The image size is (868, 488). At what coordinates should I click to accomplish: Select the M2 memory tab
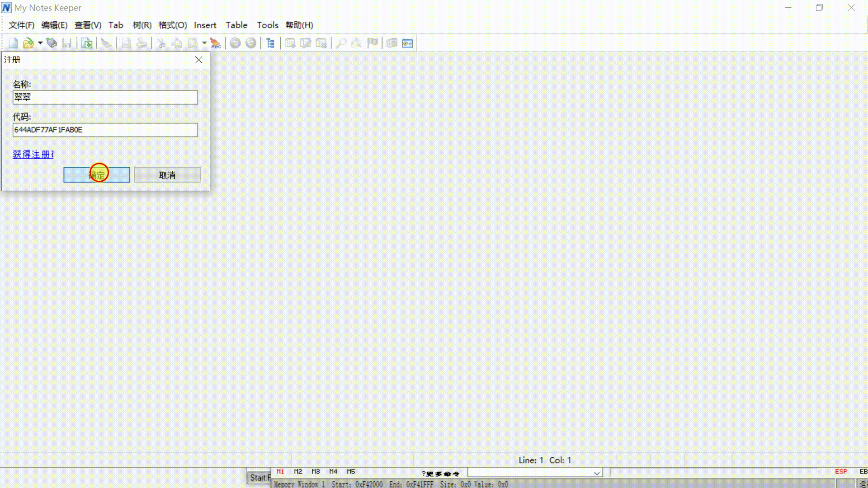tap(298, 472)
